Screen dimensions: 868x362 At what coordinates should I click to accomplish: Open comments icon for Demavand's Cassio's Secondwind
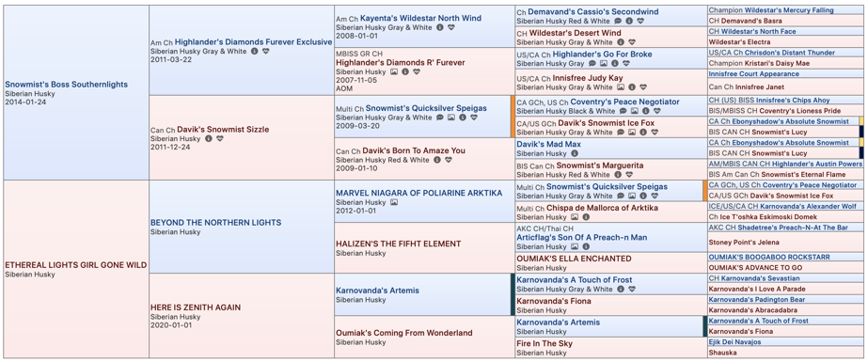point(618,21)
